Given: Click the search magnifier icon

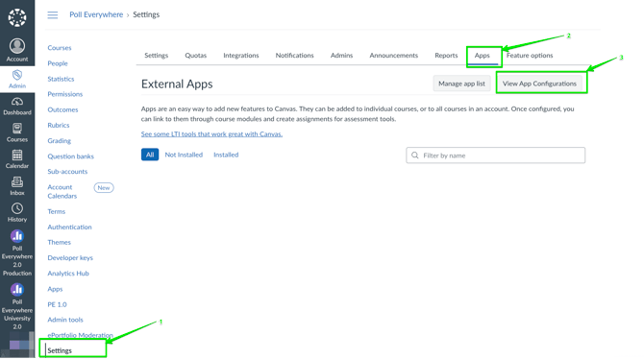Looking at the screenshot, I should coord(415,156).
